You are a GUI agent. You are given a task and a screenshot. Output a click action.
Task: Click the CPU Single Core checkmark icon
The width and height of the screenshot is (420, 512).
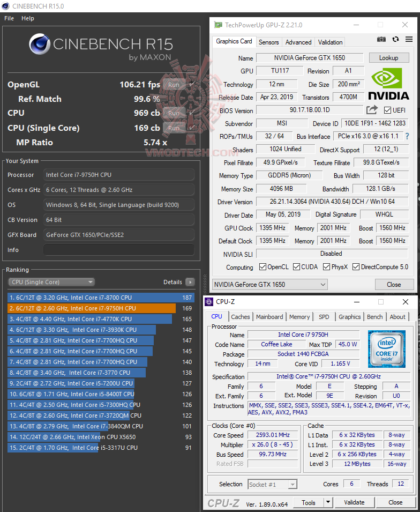192,128
